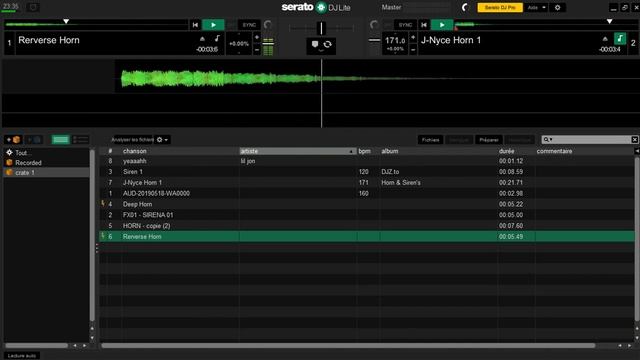Increase deck 2 pitch with plus button
The height and width of the screenshot is (360, 640).
413,38
